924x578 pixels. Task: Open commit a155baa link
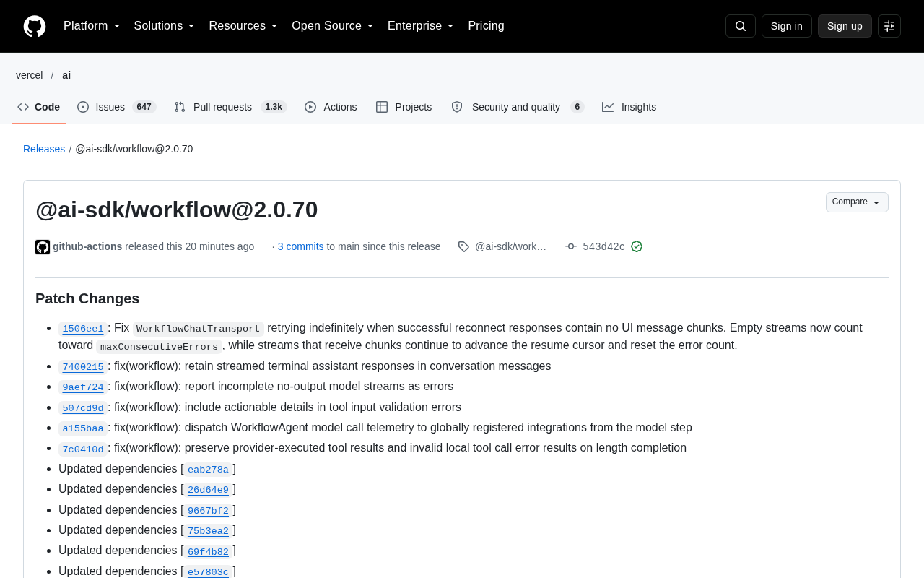click(83, 428)
